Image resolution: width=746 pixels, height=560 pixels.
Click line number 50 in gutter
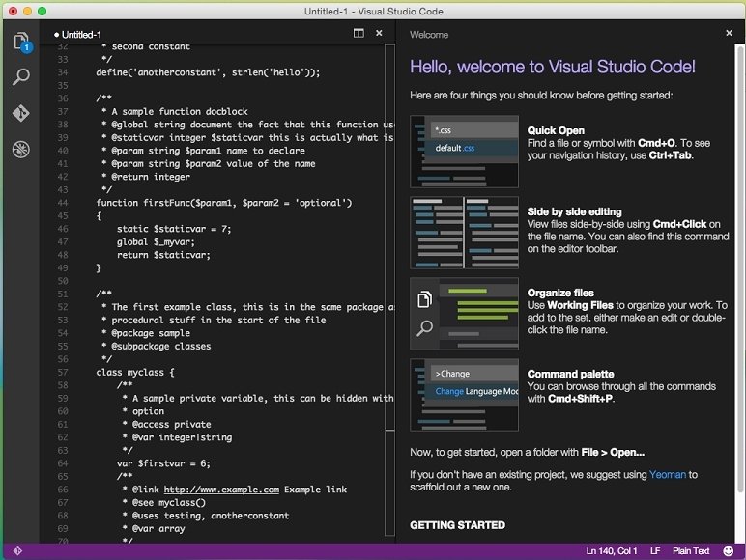pos(62,281)
